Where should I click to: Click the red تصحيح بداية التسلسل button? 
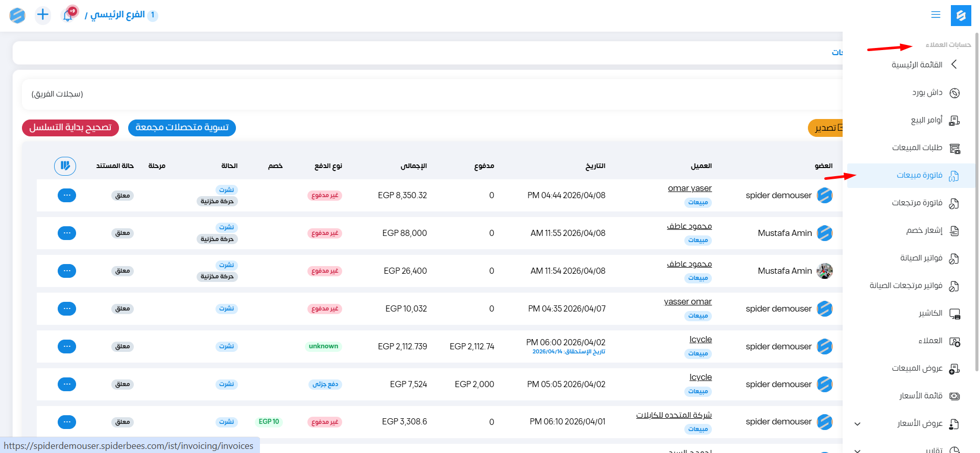tap(70, 128)
